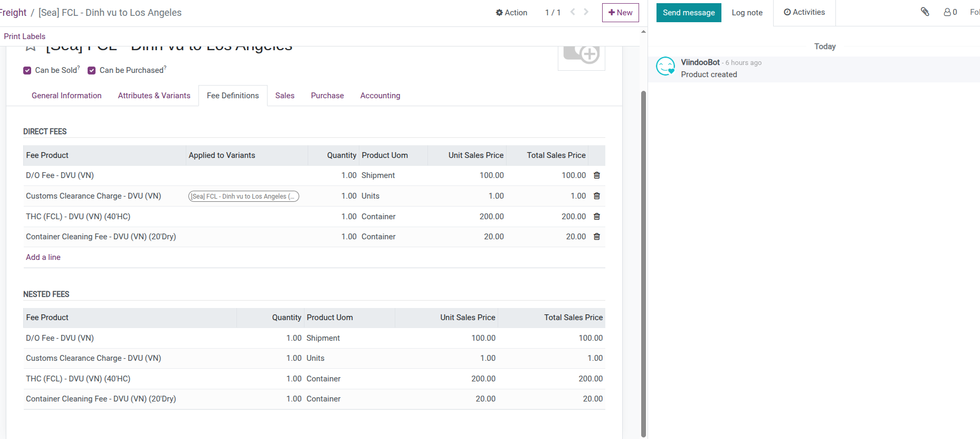
Task: Uncheck the Can be Sold checkbox
Action: (27, 70)
